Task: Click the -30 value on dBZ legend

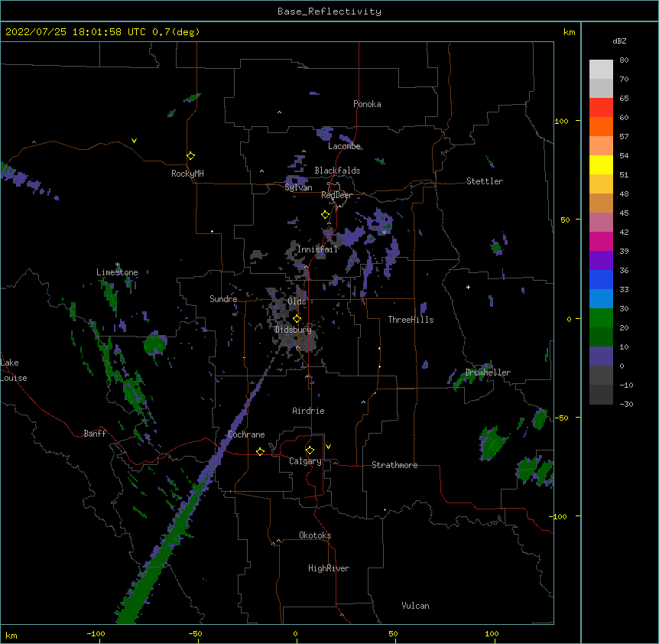Action: pyautogui.click(x=626, y=404)
